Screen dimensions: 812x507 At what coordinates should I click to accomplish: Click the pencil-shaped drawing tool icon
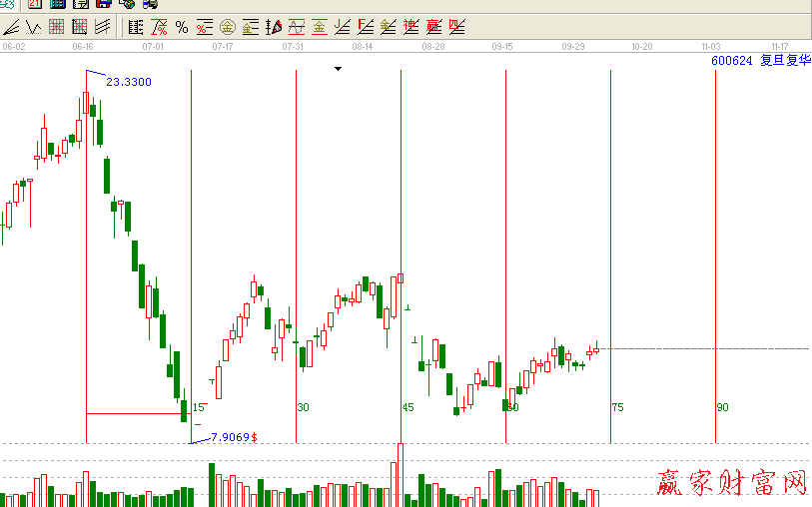(274, 27)
